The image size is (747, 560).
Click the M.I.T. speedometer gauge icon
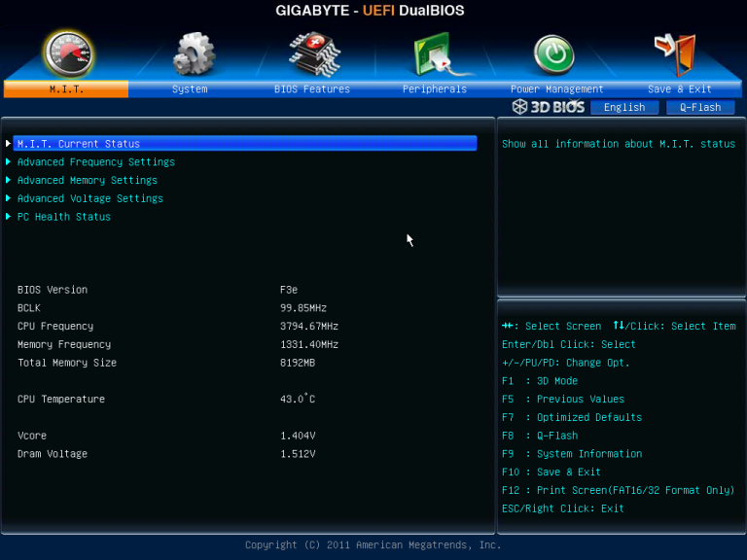69,54
